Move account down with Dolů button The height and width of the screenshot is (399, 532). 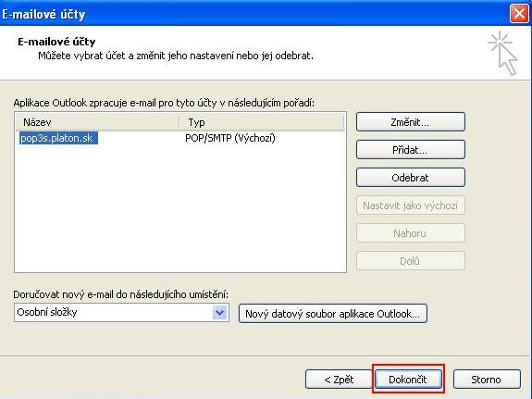pyautogui.click(x=411, y=261)
